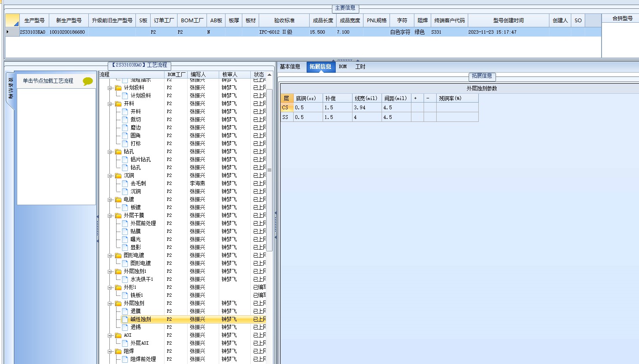639x364 pixels.
Task: Click the 残铜率(%) column header
Action: pos(457,98)
